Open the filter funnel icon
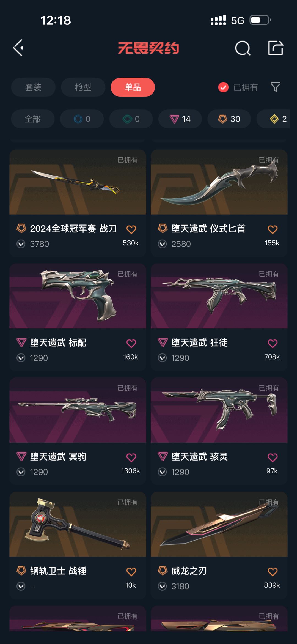This screenshot has height=644, width=297. pos(275,87)
